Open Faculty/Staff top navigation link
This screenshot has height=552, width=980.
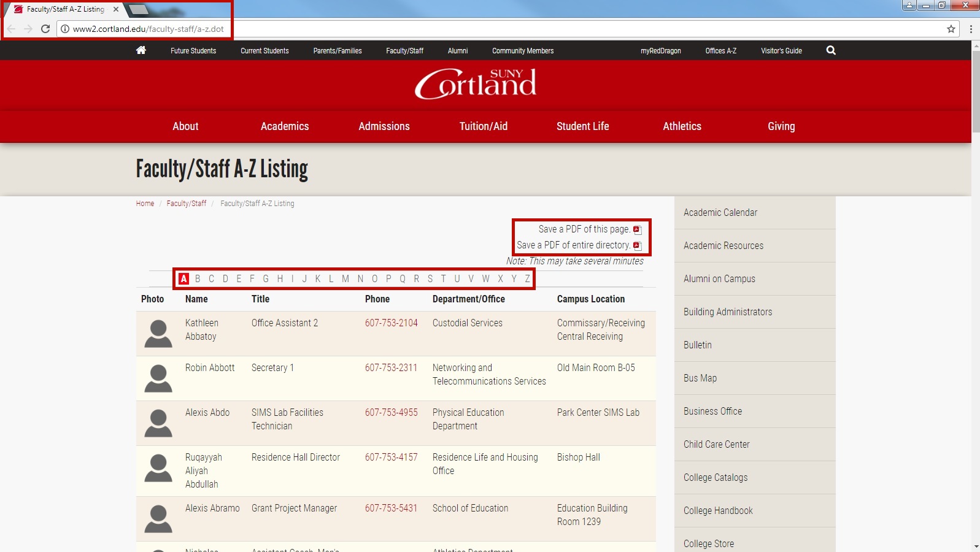[405, 51]
